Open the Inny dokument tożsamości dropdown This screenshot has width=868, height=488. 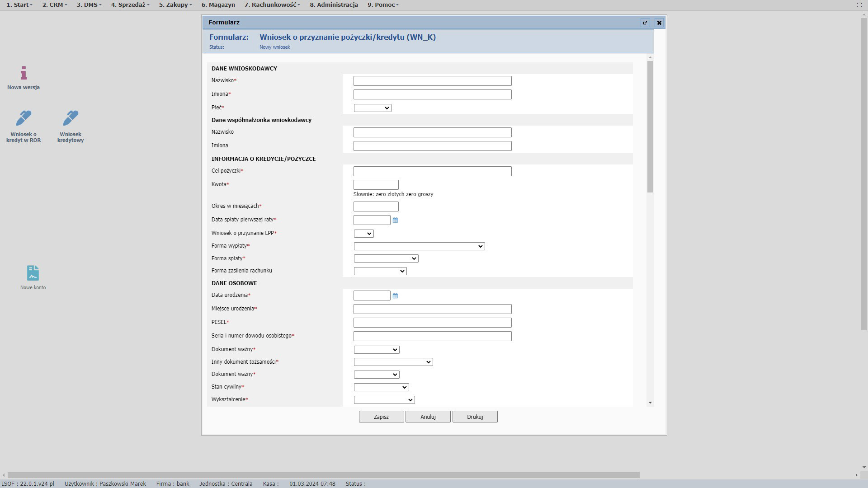click(x=393, y=362)
